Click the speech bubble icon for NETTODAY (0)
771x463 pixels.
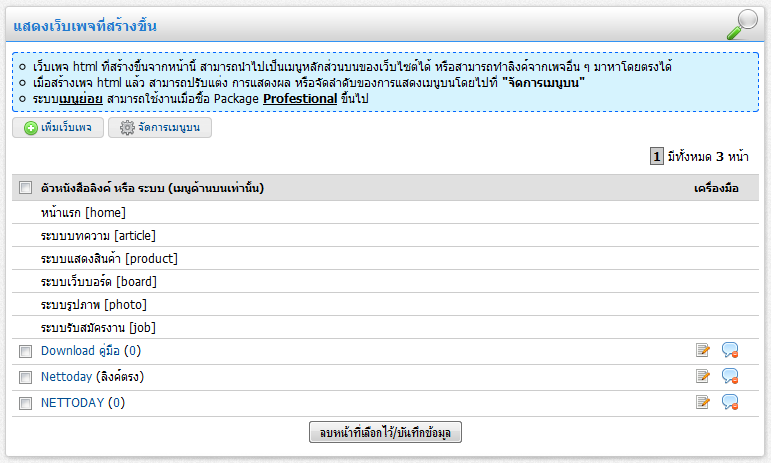[730, 402]
